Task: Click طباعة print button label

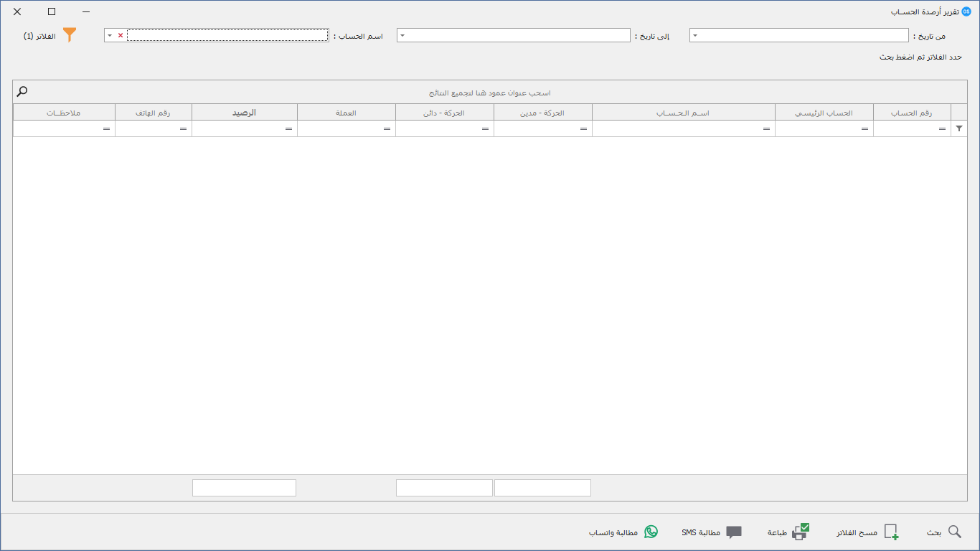Action: click(778, 533)
